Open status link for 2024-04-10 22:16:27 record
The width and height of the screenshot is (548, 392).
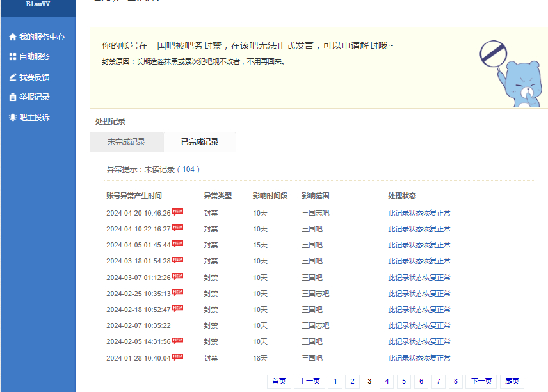point(419,229)
